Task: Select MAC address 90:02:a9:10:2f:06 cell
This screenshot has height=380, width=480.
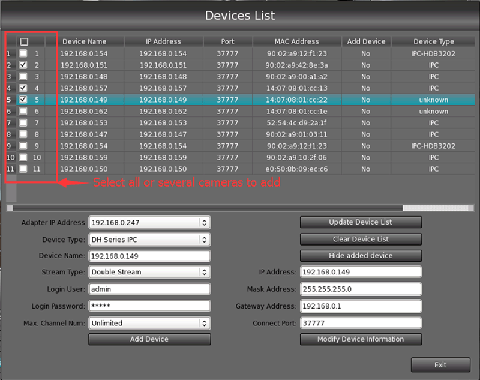Action: (297, 157)
